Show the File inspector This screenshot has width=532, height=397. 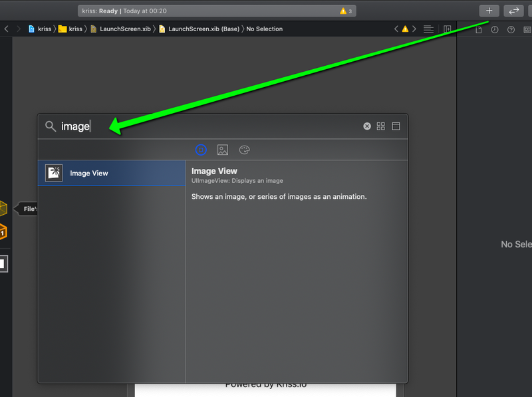coord(478,30)
